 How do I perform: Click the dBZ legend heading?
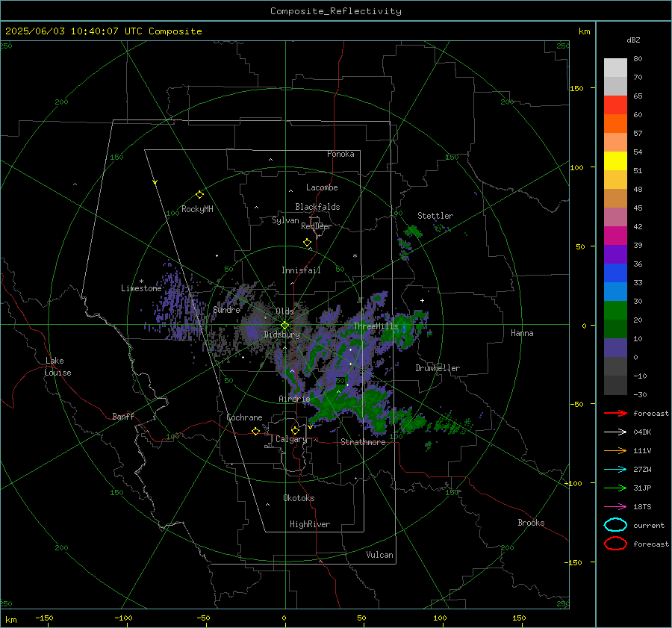coord(633,40)
